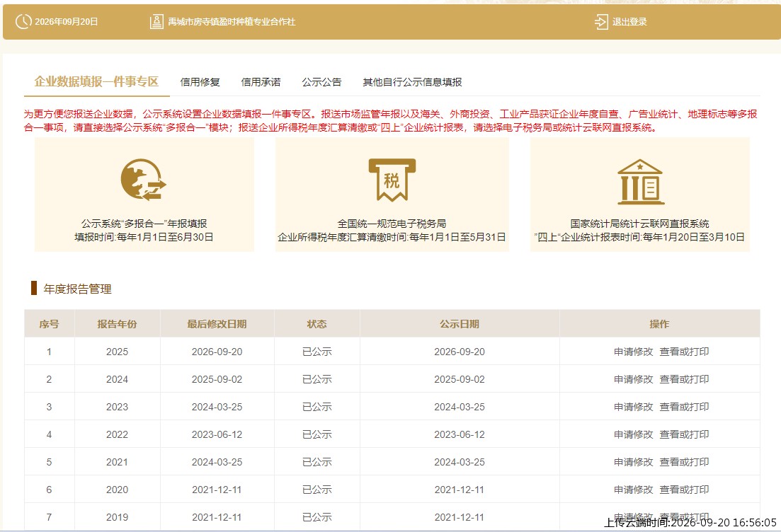Open the statistics bureau building icon

[x=641, y=182]
